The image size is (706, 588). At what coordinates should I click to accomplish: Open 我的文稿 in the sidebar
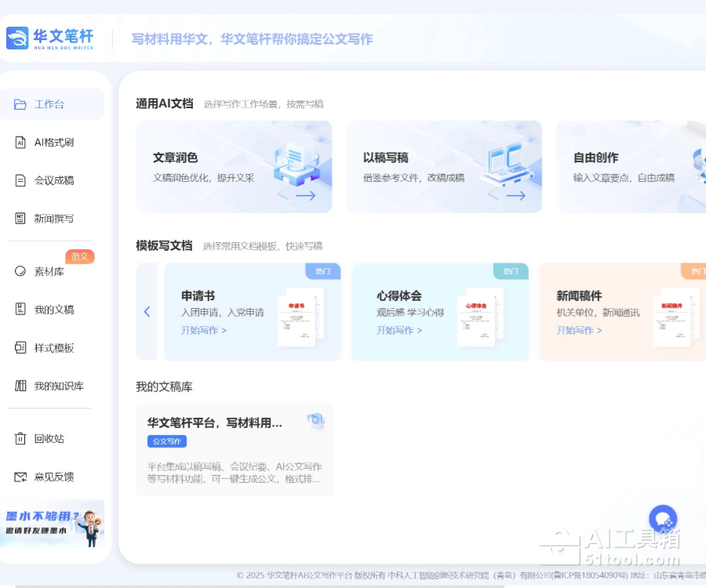click(53, 310)
